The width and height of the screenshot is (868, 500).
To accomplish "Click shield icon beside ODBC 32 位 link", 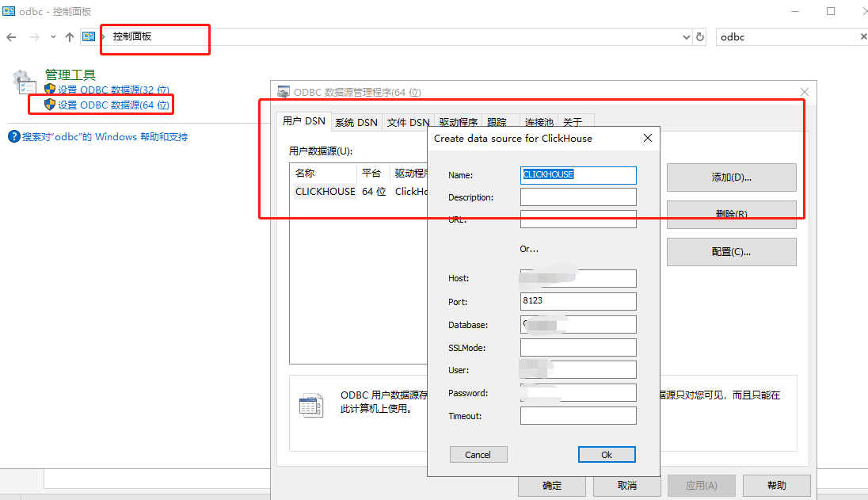I will [x=50, y=90].
